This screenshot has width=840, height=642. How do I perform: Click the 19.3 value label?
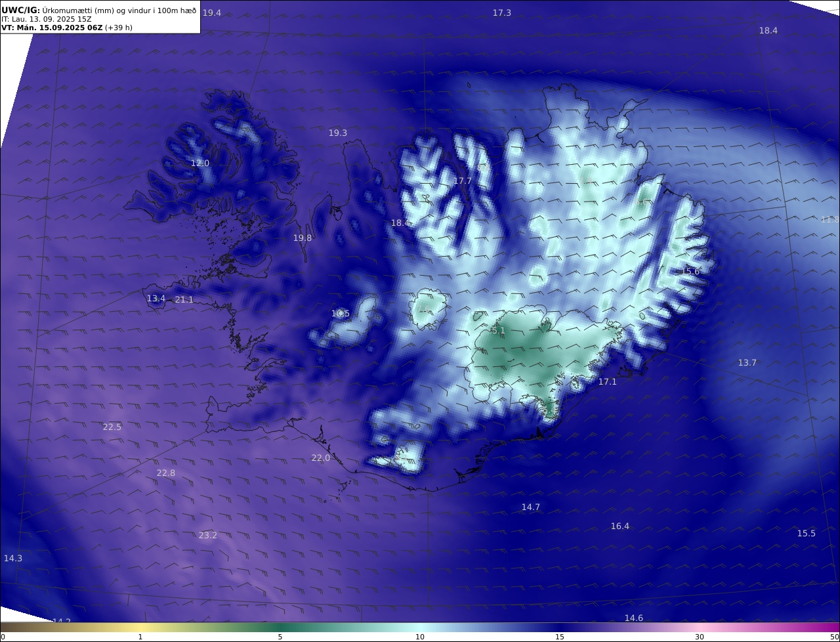tap(338, 133)
